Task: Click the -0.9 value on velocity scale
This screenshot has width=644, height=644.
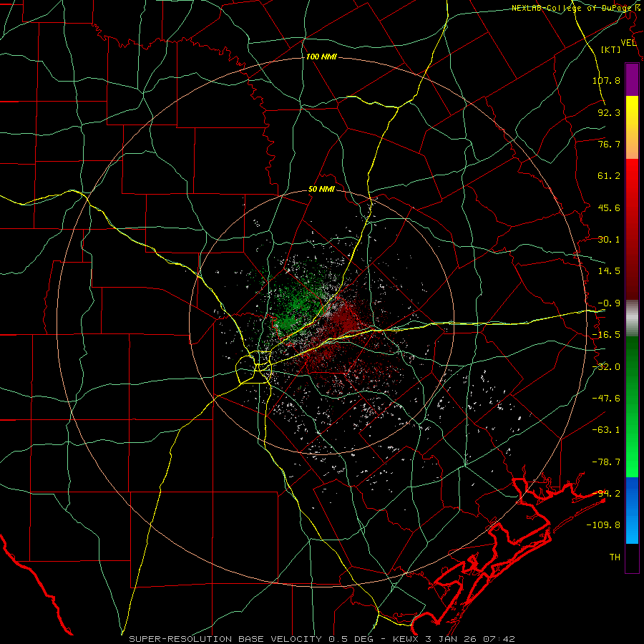Action: (x=609, y=303)
